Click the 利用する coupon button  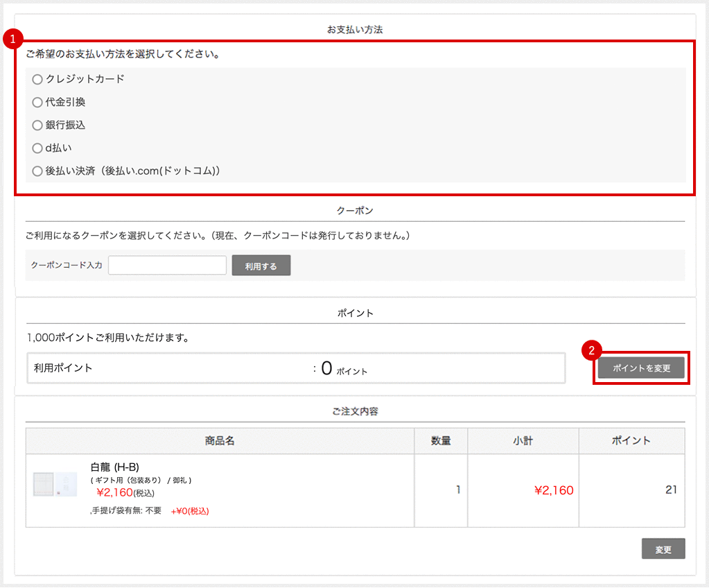click(261, 265)
